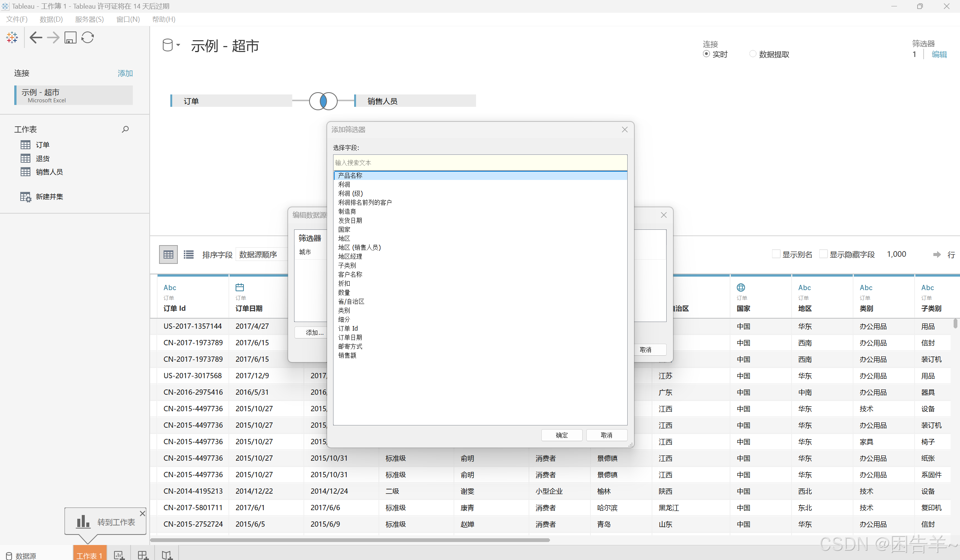
Task: Select 利润 in the field list
Action: [344, 184]
